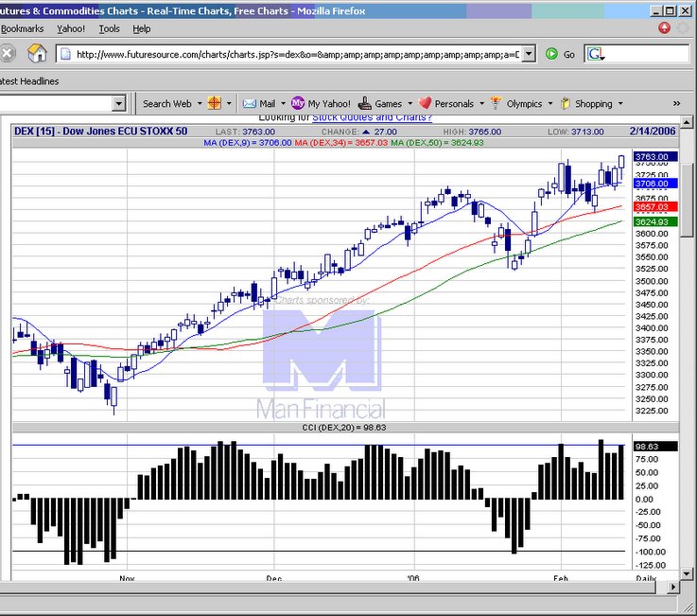Click the green 3624.93 MA price tag
The width and height of the screenshot is (697, 616).
tap(655, 221)
